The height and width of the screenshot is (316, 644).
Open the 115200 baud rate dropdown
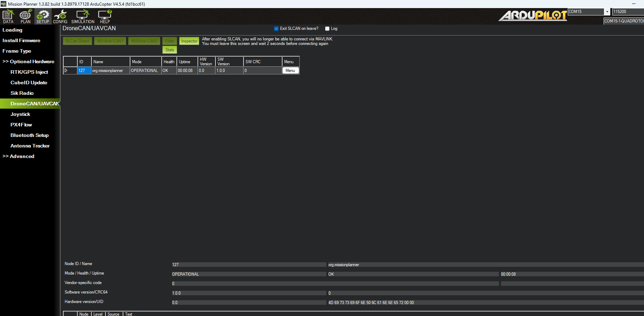[628, 12]
